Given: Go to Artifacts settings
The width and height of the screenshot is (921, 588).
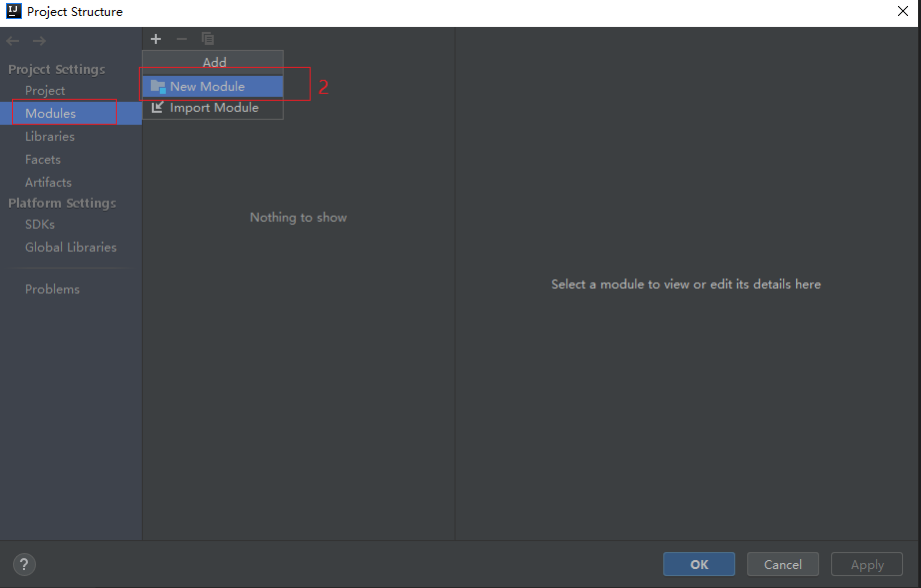Looking at the screenshot, I should coord(48,183).
